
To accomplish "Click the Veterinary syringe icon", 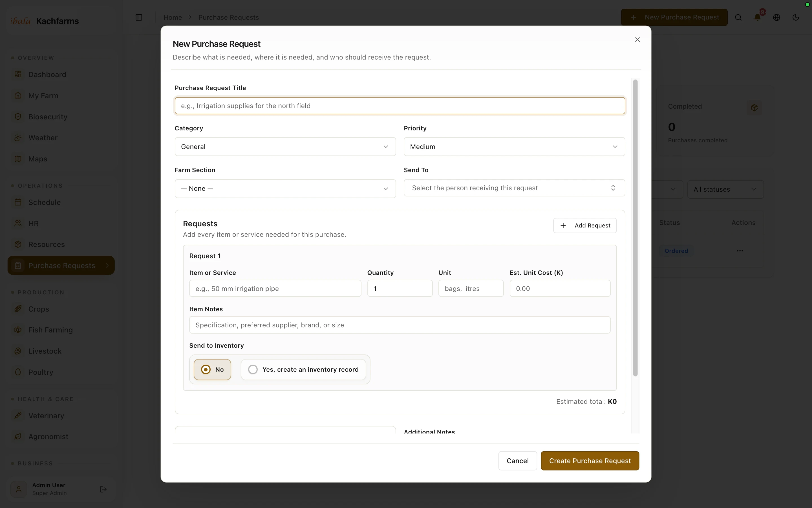I will pos(18,415).
